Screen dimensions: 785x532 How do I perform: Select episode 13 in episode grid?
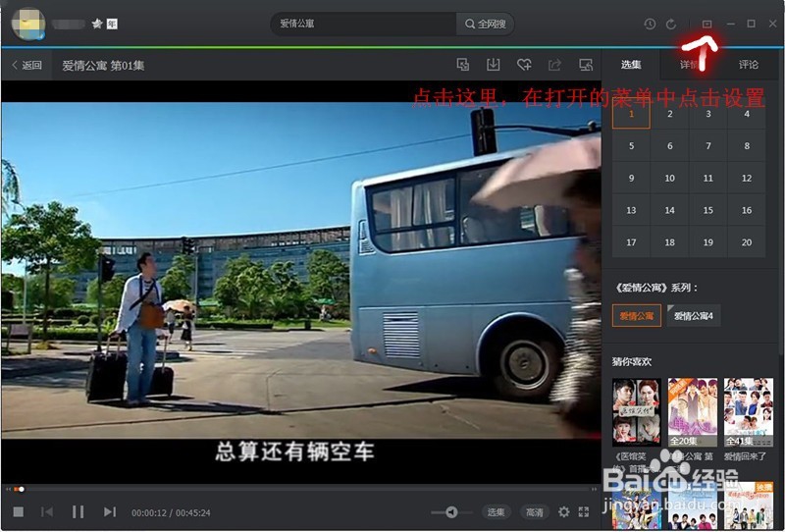[631, 210]
